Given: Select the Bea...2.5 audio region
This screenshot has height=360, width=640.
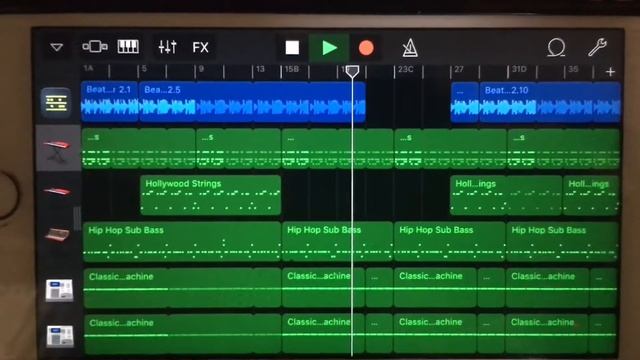Looking at the screenshot, I should 252,102.
